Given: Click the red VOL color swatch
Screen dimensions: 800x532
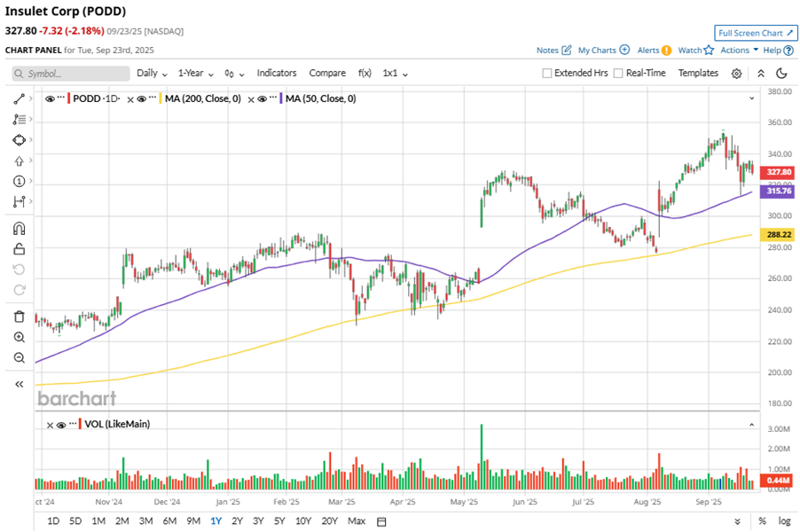Looking at the screenshot, I should pos(80,424).
